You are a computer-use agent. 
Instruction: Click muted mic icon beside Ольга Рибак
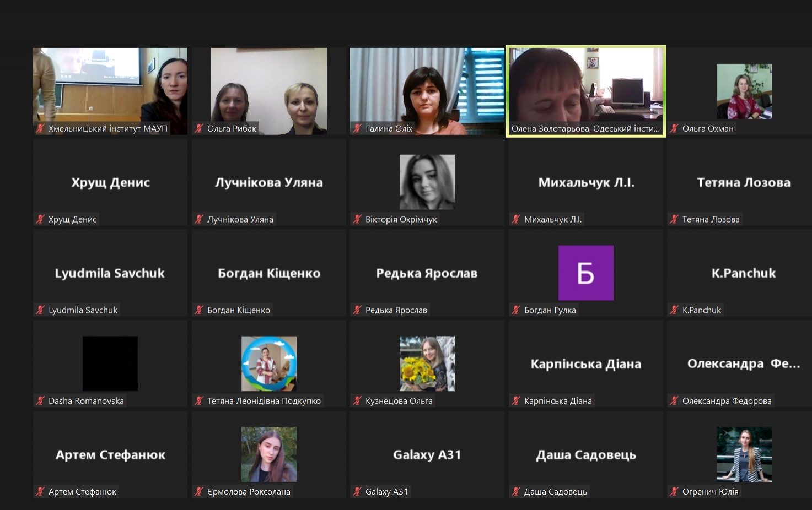pos(199,128)
